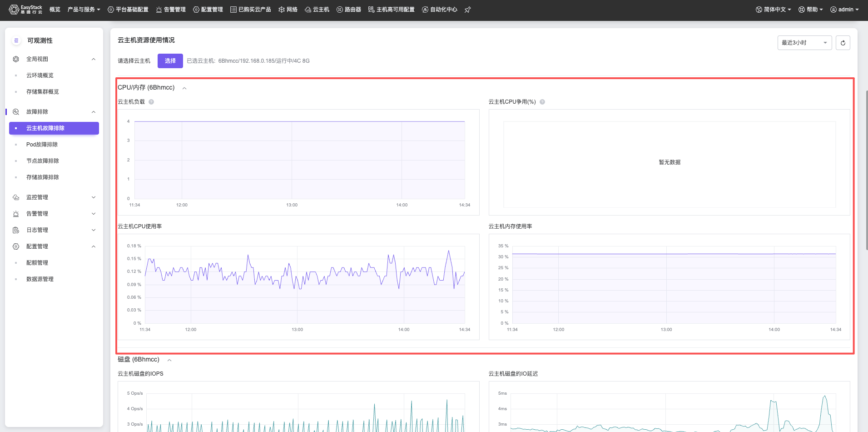Open the 简体中文 language dropdown
Viewport: 868px width, 432px height.
pos(774,10)
